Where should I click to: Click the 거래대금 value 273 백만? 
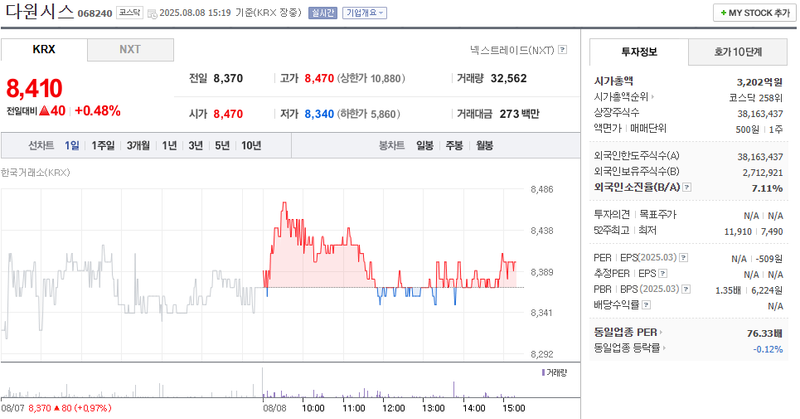519,114
